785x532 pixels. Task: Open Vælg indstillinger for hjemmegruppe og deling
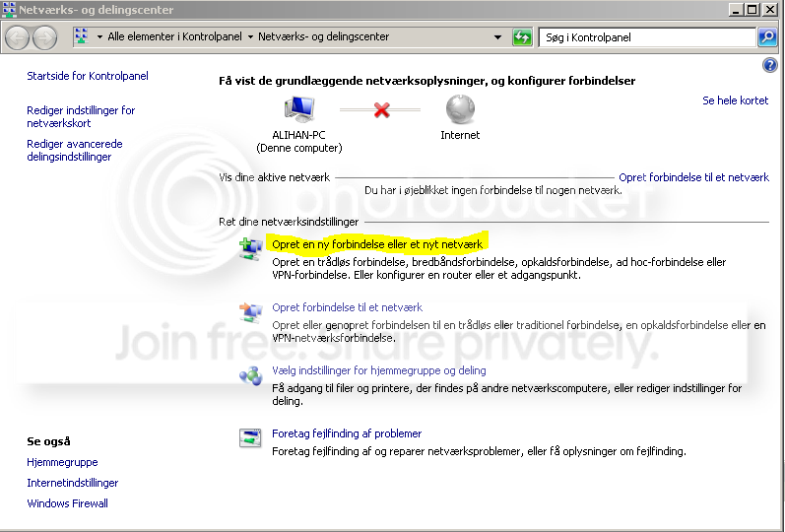(379, 370)
